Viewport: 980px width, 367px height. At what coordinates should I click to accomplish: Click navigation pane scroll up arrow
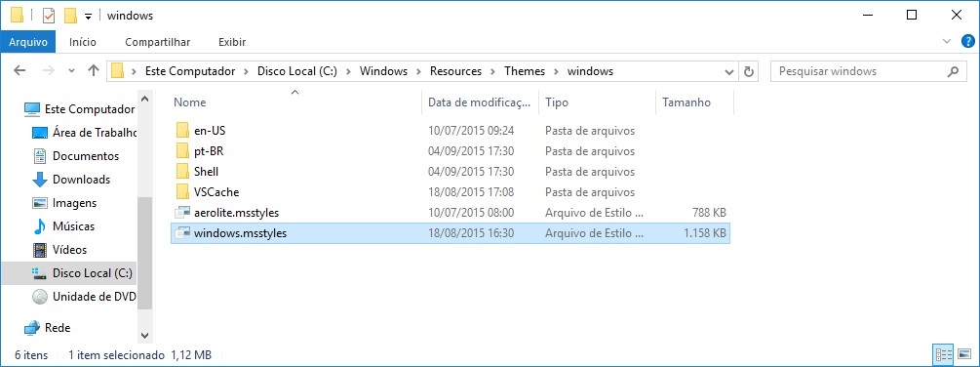(x=144, y=99)
